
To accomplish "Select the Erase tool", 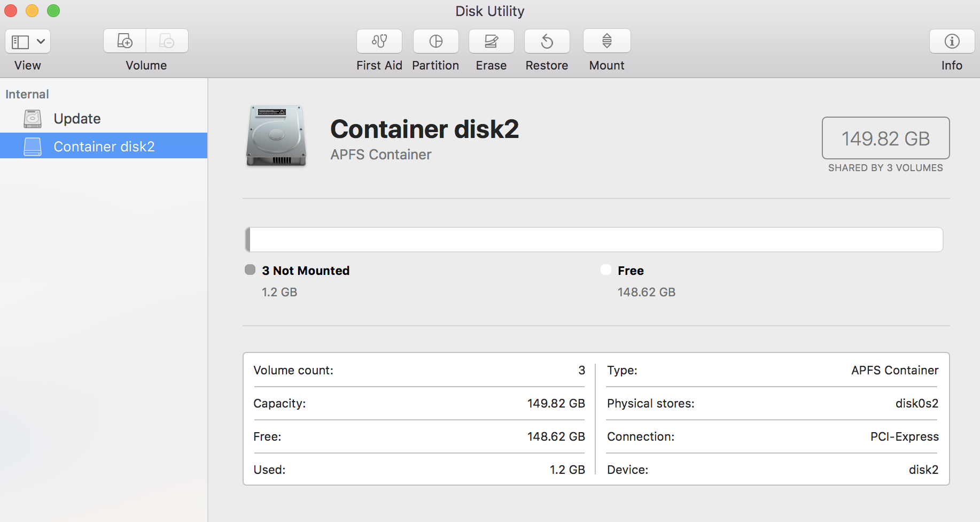I will [491, 41].
